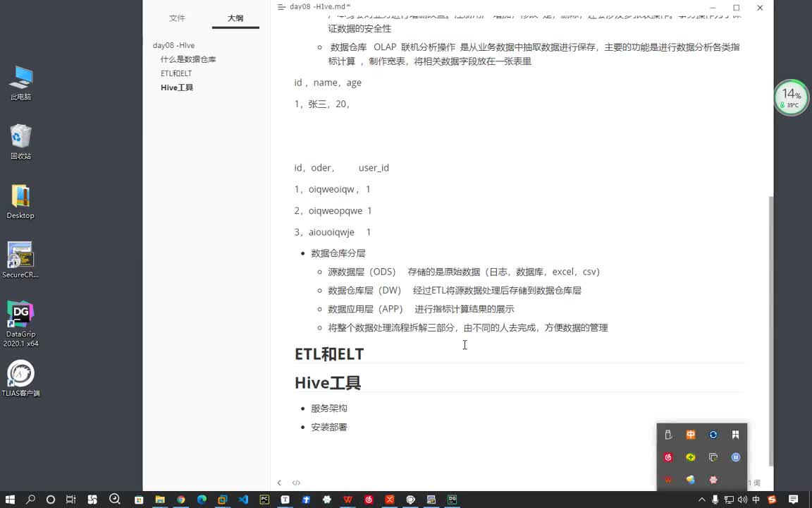
Task: Toggle source code mode icon
Action: (296, 483)
